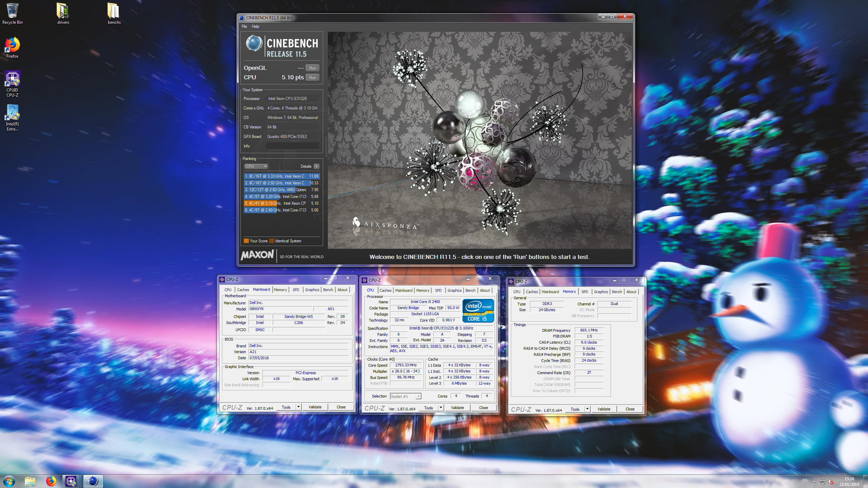Screen dimensions: 868x488
Task: Open Bench tab in middle CPU-Z window
Action: [470, 290]
